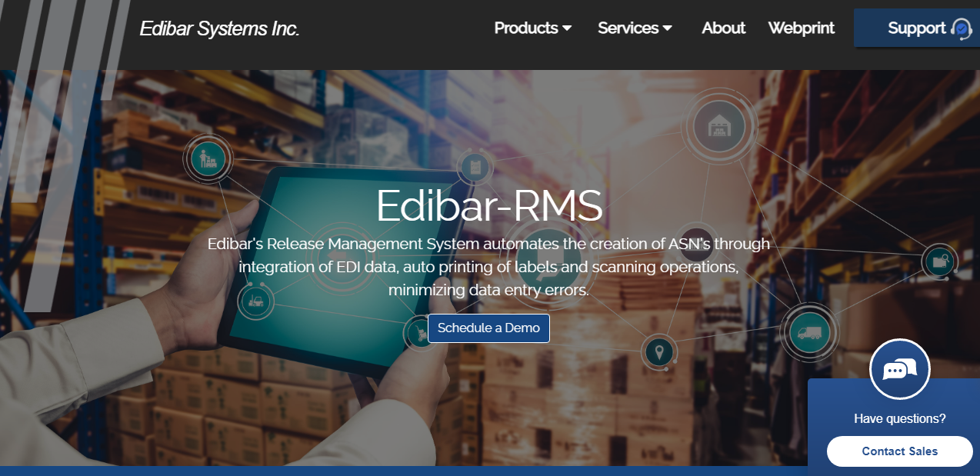The image size is (980, 476).
Task: Click the forklift icon near the tablet
Action: pyautogui.click(x=256, y=301)
